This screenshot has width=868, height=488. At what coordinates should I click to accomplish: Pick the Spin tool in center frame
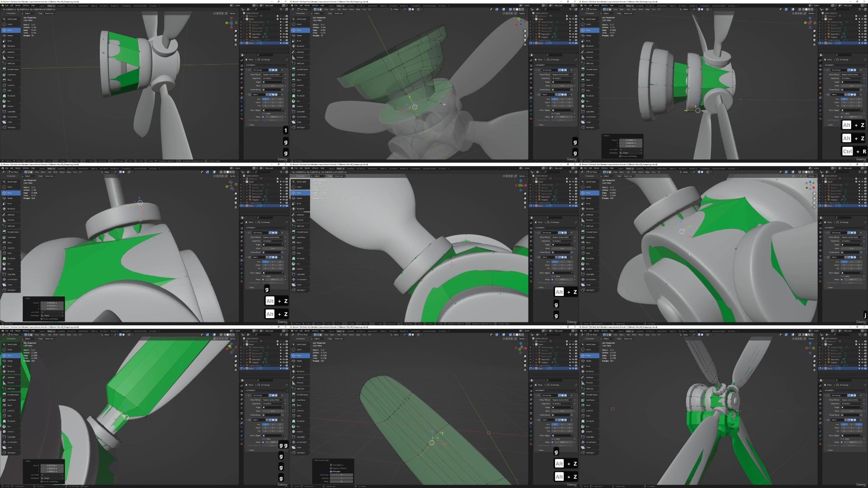point(300,264)
